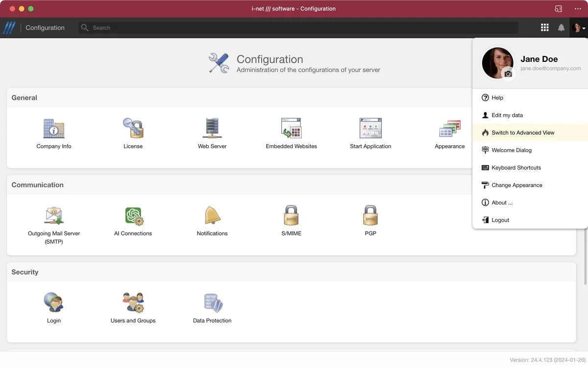Image resolution: width=588 pixels, height=368 pixels.
Task: Open Users and Groups settings
Action: point(133,303)
